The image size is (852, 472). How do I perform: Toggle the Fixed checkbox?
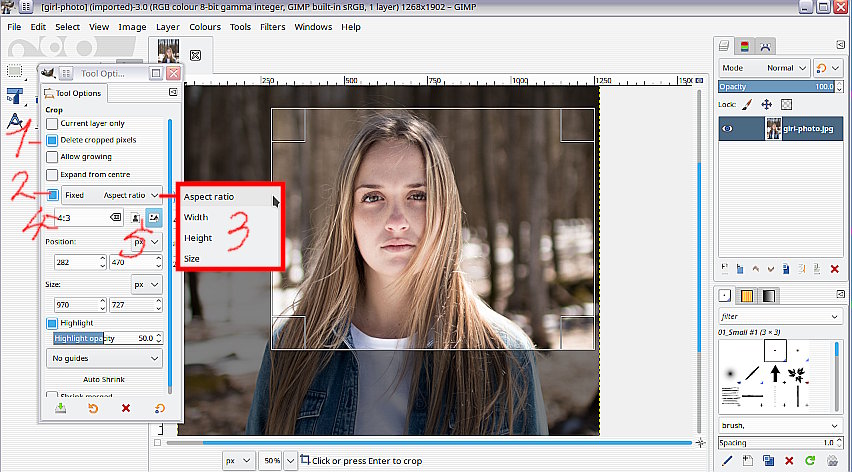(x=52, y=195)
